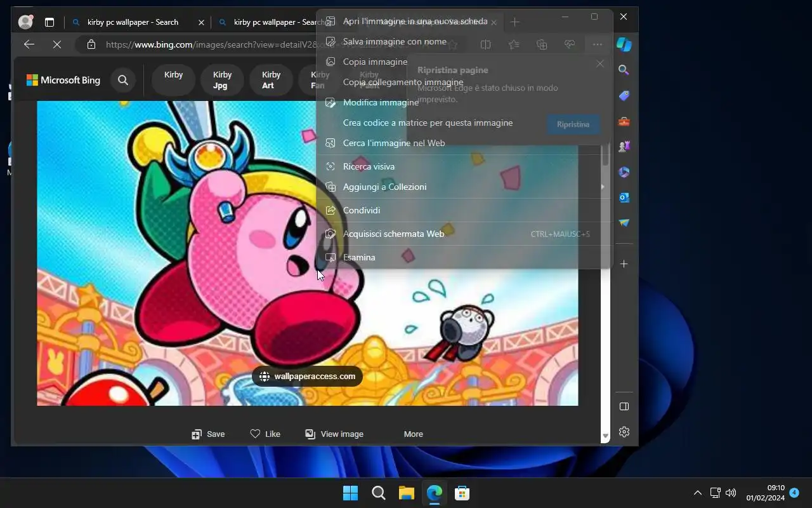Open sidebar settings gear
The image size is (812, 508).
[x=624, y=432]
